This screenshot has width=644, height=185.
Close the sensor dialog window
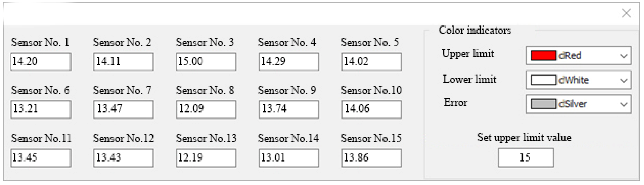626,13
